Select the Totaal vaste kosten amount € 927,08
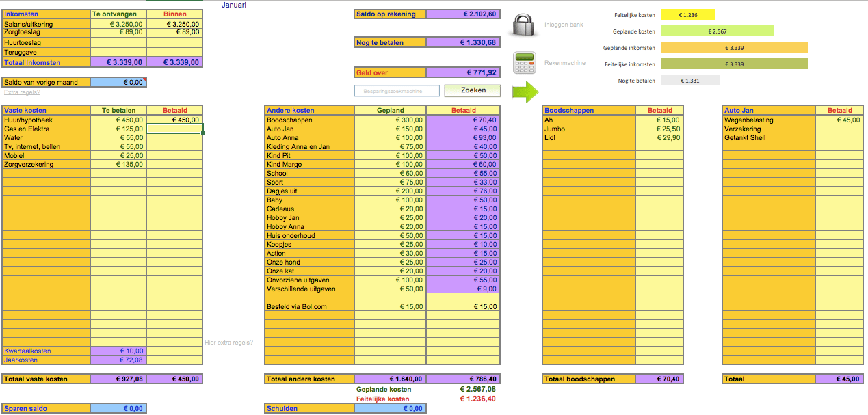The height and width of the screenshot is (415, 868). pos(118,379)
